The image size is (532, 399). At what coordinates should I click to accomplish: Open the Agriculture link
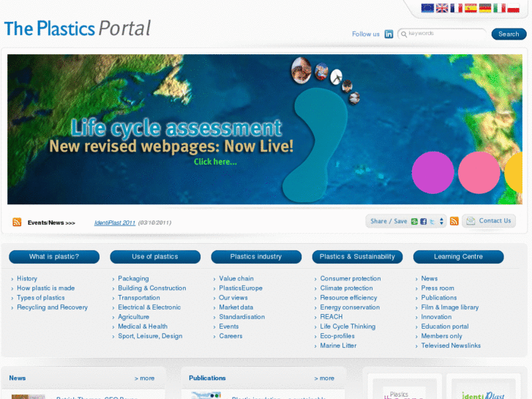click(x=134, y=317)
